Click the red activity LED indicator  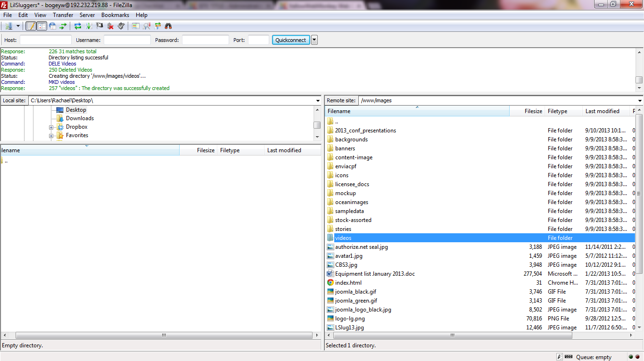[x=638, y=357]
